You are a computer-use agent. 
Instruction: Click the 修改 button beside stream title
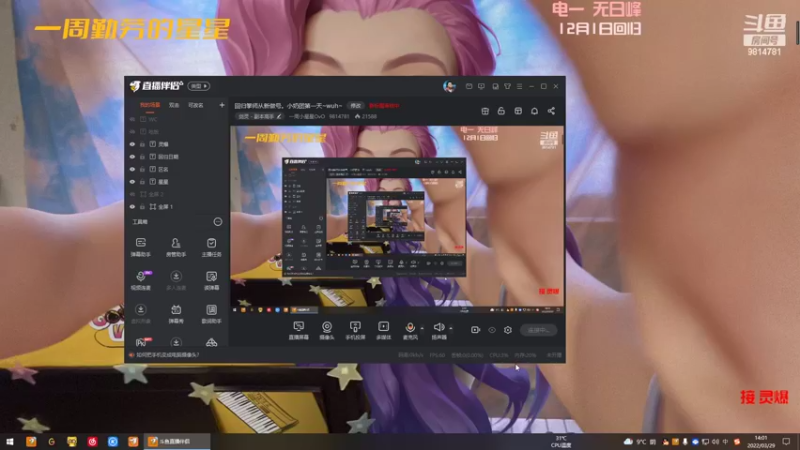(x=356, y=106)
